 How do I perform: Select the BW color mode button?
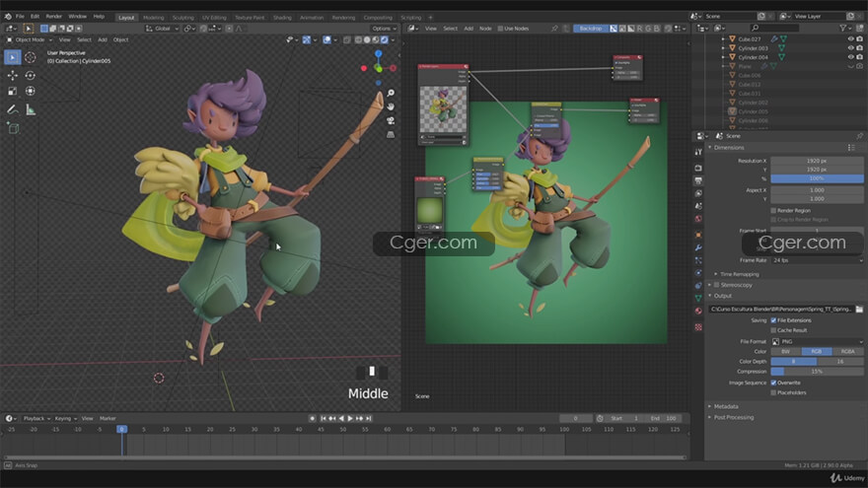785,351
